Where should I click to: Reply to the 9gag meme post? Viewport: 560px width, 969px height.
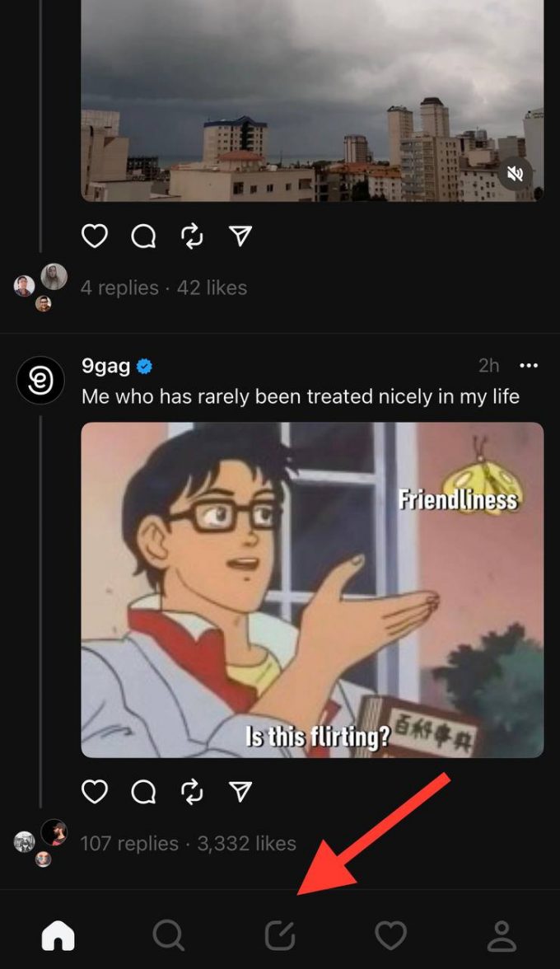[143, 792]
